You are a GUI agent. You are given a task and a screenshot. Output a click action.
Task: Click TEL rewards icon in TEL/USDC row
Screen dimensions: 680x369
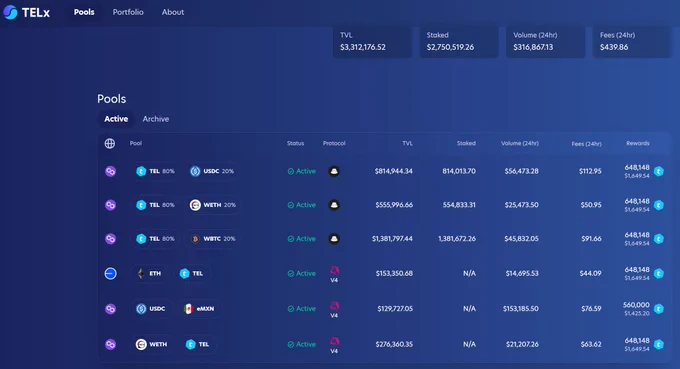pos(659,171)
